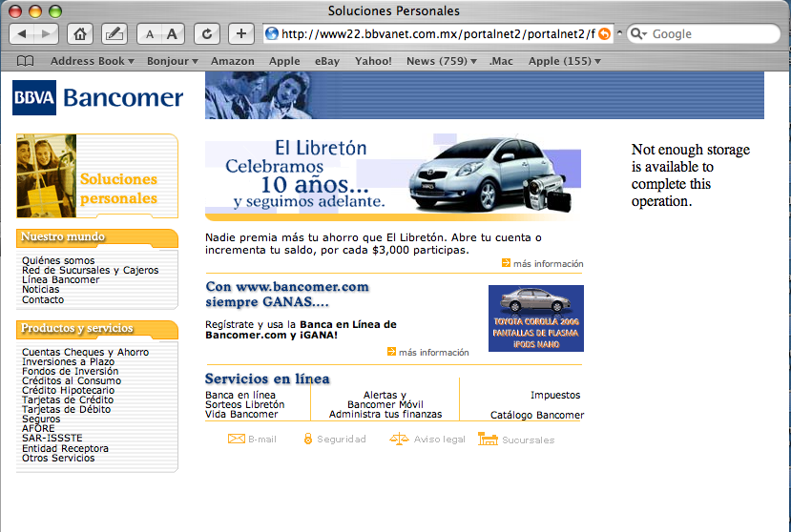Image resolution: width=791 pixels, height=532 pixels.
Task: Open the Contacto link
Action: point(43,299)
